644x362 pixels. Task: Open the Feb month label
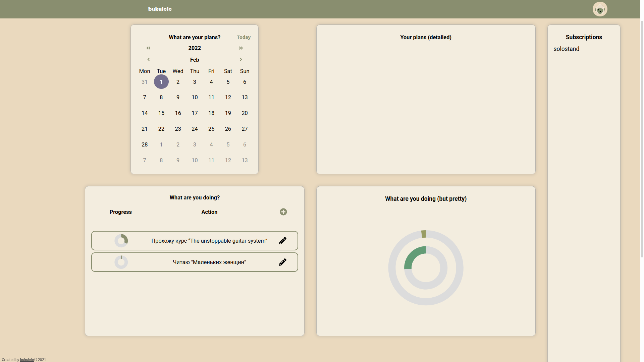point(194,60)
